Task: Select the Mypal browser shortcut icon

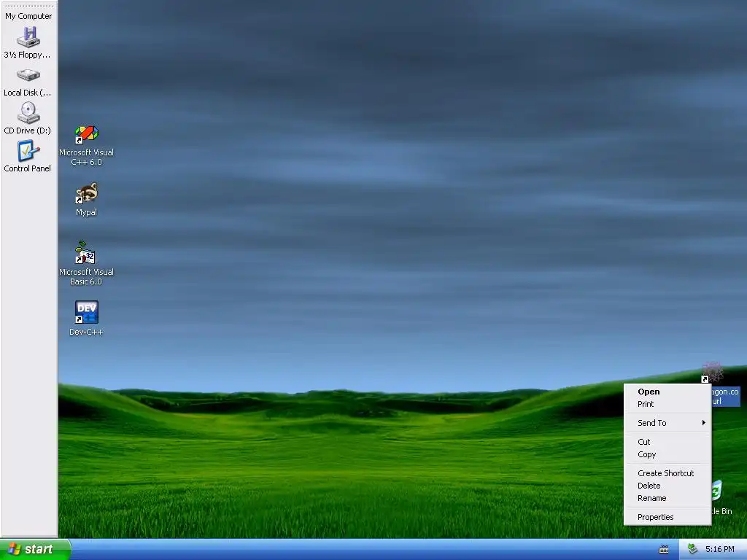Action: point(86,193)
